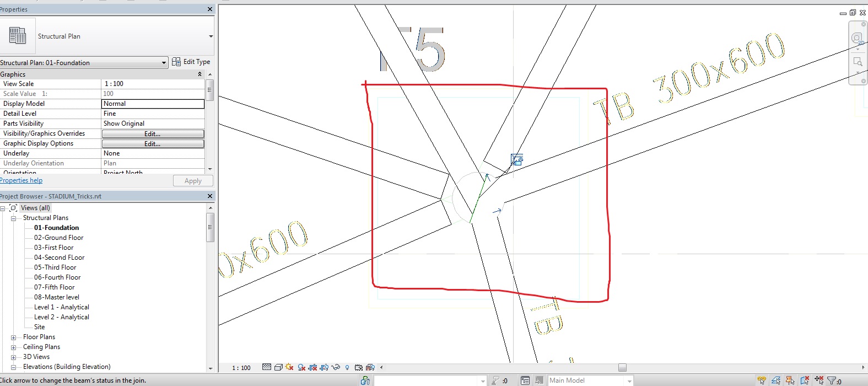Open Main Model design option dropdown
This screenshot has width=868, height=386.
click(629, 380)
